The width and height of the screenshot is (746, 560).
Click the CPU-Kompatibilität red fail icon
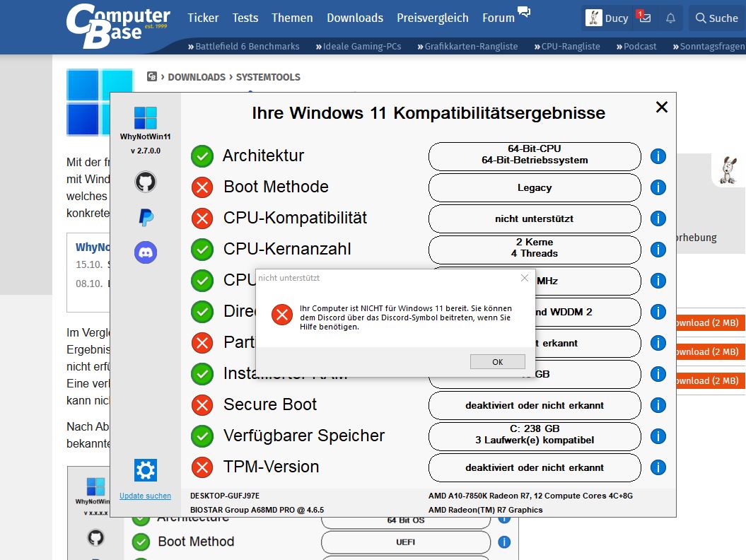click(202, 218)
